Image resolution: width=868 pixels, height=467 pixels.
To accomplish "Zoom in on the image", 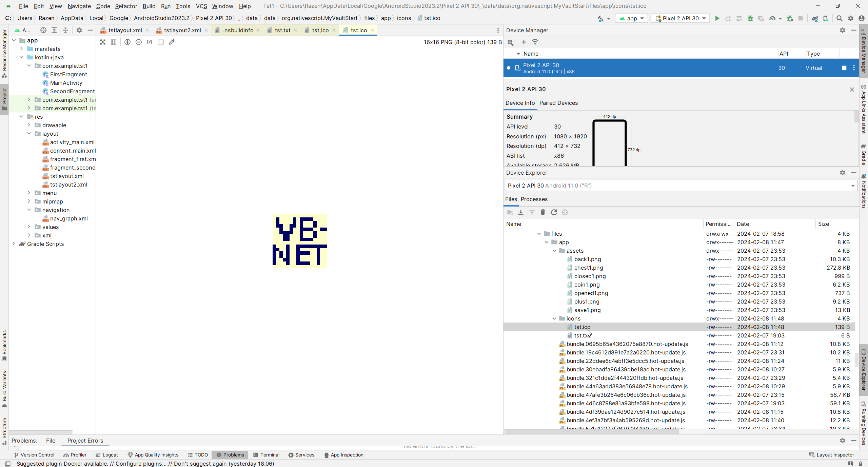I will [x=127, y=42].
